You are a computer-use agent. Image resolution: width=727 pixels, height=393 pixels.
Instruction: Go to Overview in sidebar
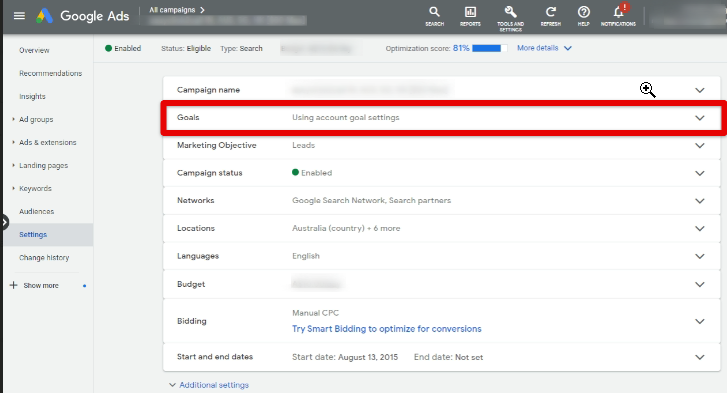pyautogui.click(x=34, y=50)
